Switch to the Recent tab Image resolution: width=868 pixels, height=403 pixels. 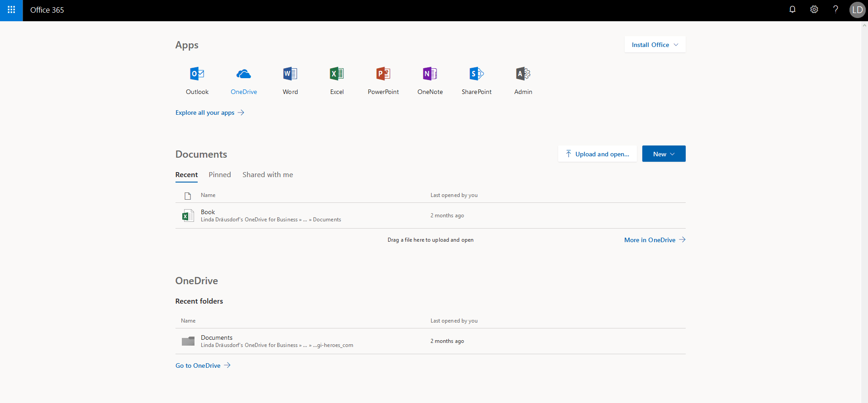(186, 175)
